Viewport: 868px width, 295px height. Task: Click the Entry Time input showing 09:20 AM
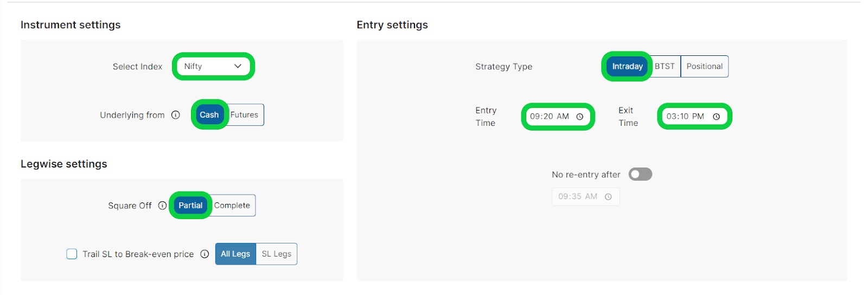tap(550, 117)
